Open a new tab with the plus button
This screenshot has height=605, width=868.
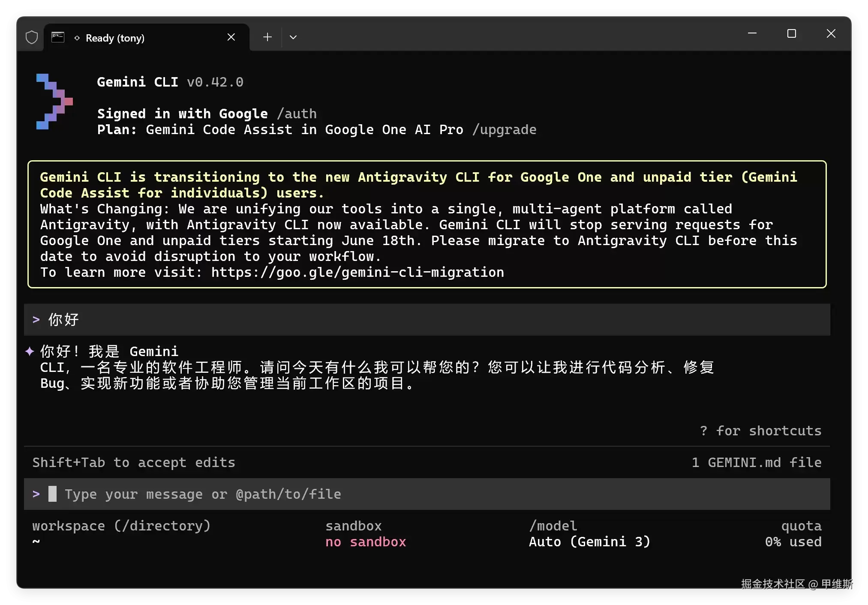click(x=267, y=37)
